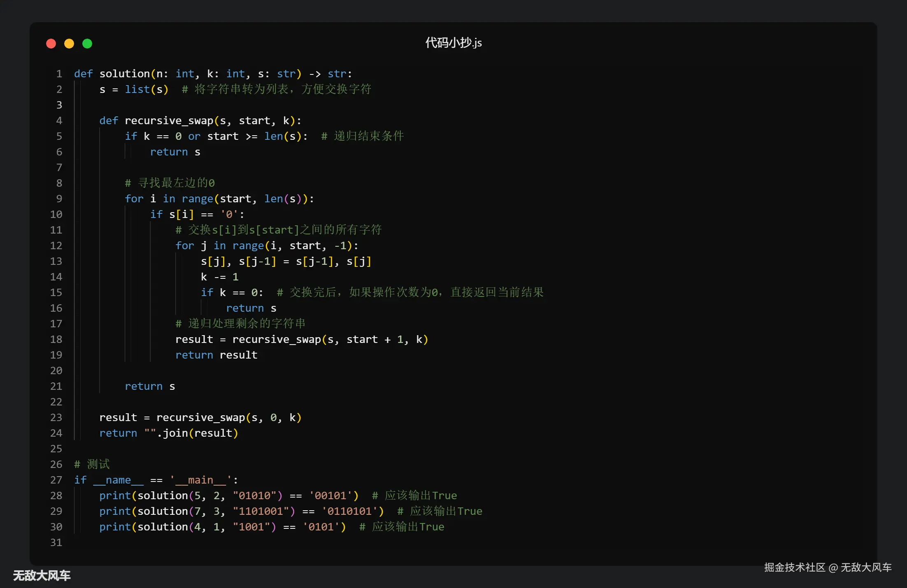Screen dimensions: 907x588
Task: Click the recursive_swap function definition name
Action: (x=169, y=121)
